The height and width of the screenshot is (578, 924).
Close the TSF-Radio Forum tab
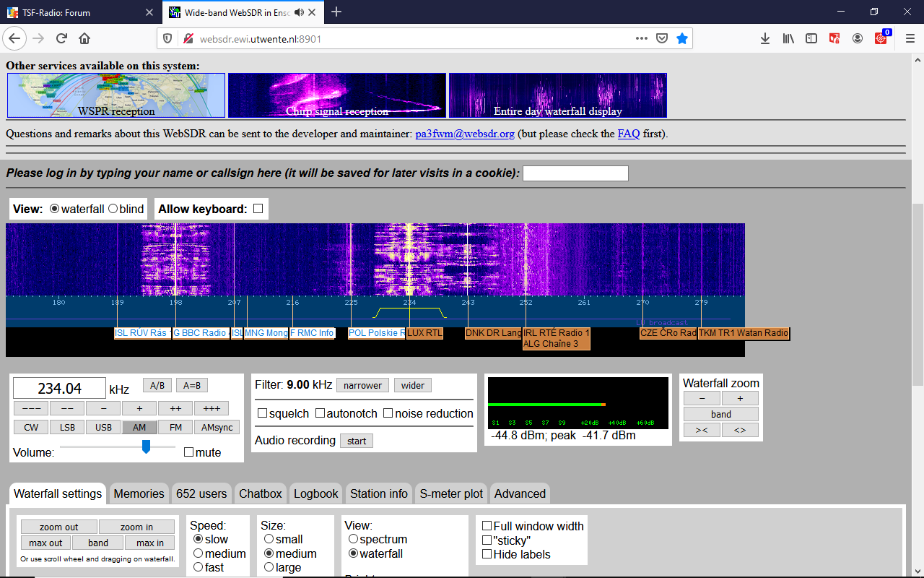[149, 12]
